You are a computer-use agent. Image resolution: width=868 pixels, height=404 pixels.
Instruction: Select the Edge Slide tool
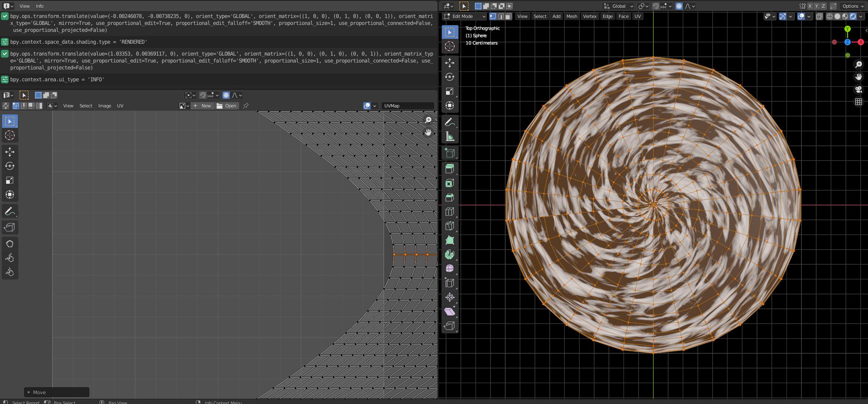tap(449, 283)
